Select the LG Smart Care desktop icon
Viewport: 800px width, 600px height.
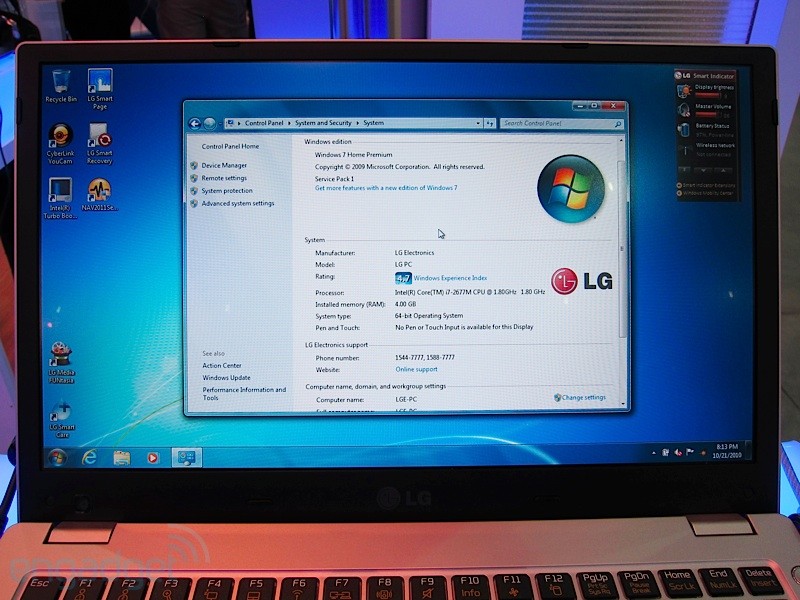[x=62, y=419]
